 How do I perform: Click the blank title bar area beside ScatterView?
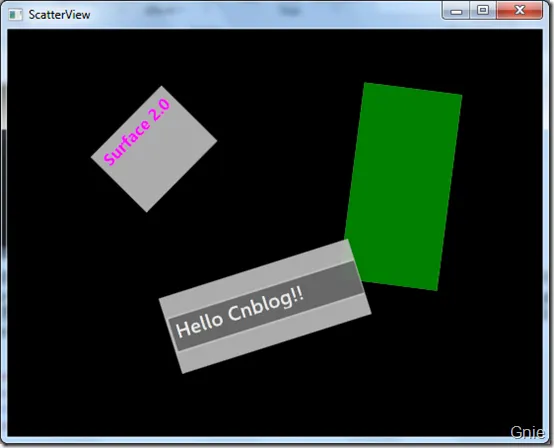click(x=265, y=14)
